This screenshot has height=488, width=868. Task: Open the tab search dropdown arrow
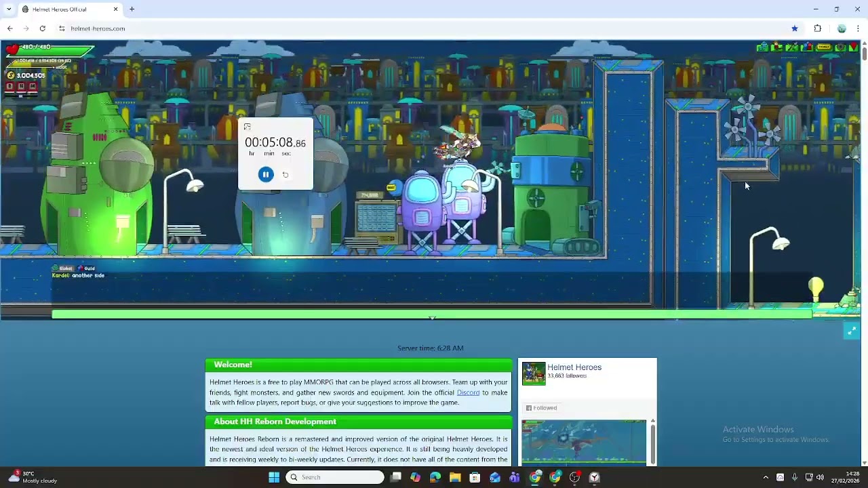coord(9,9)
